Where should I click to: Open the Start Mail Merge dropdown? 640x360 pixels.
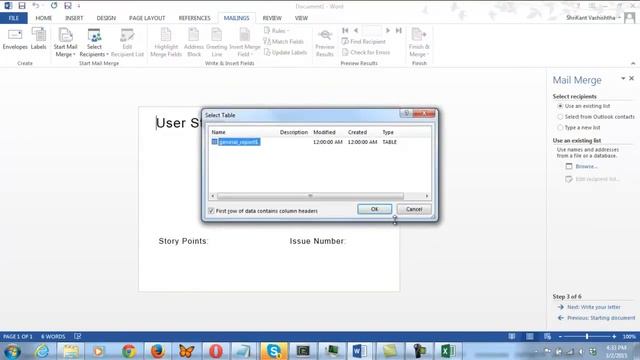click(65, 42)
